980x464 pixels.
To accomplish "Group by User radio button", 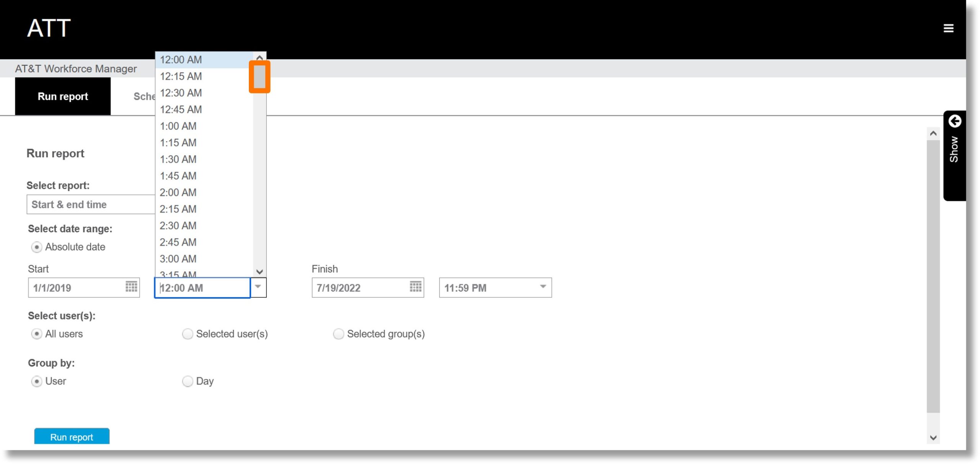I will (x=36, y=381).
